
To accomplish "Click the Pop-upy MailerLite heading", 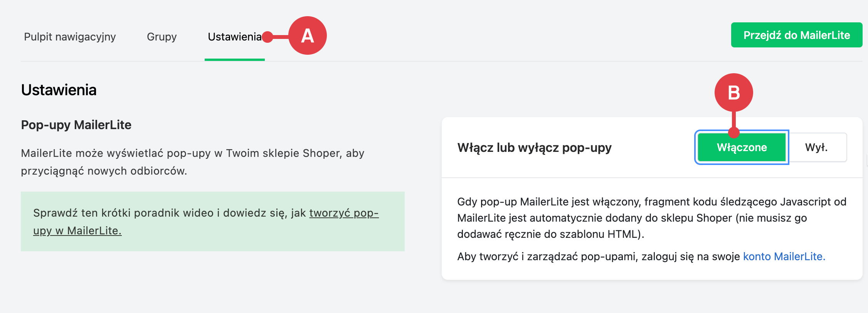I will pyautogui.click(x=76, y=125).
